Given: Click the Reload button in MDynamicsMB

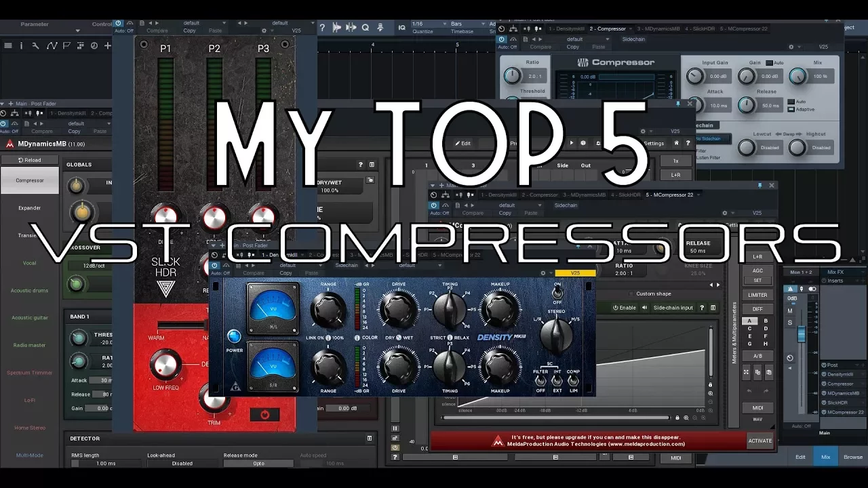Looking at the screenshot, I should click(30, 160).
